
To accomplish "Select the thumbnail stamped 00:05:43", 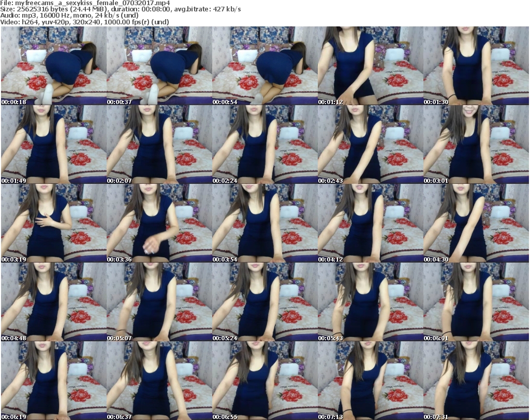I will 370,302.
